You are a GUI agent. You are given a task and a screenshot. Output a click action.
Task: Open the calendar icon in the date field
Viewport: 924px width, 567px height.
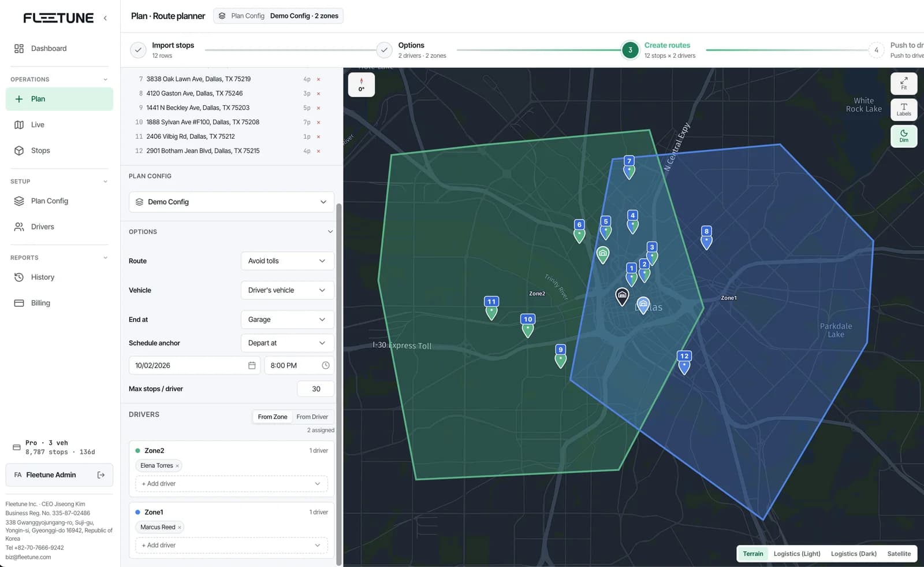[252, 365]
